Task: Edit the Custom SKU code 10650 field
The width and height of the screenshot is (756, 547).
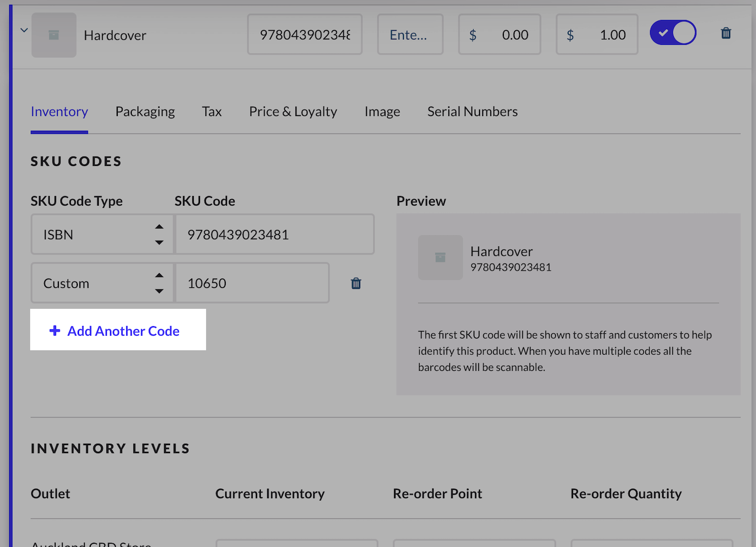Action: [x=252, y=283]
